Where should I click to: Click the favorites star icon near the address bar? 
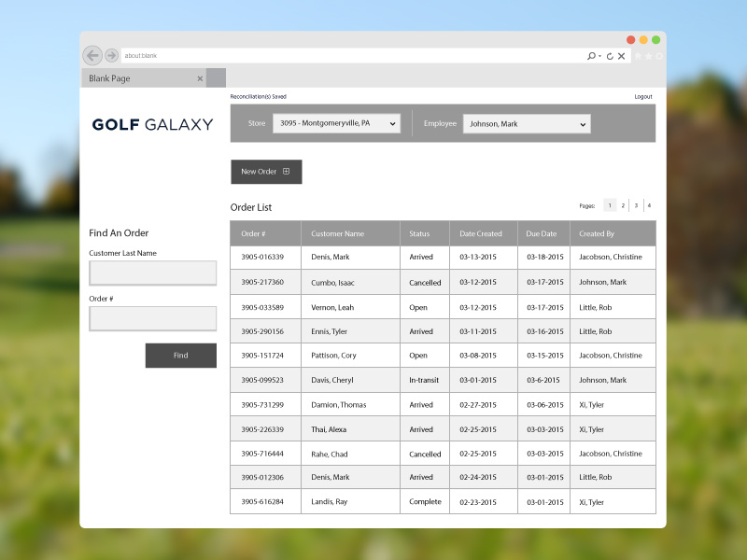tap(649, 56)
